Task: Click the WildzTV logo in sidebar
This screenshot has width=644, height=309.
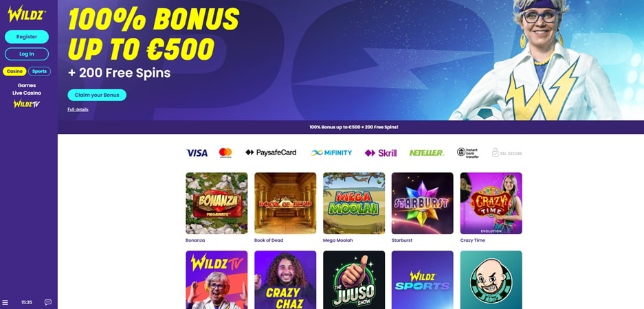Action: click(x=27, y=104)
